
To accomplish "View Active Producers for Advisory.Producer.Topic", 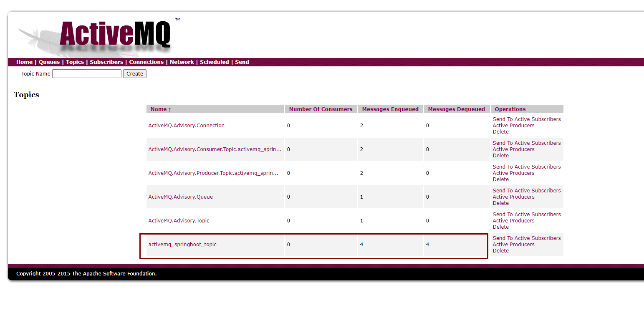I will coord(513,173).
